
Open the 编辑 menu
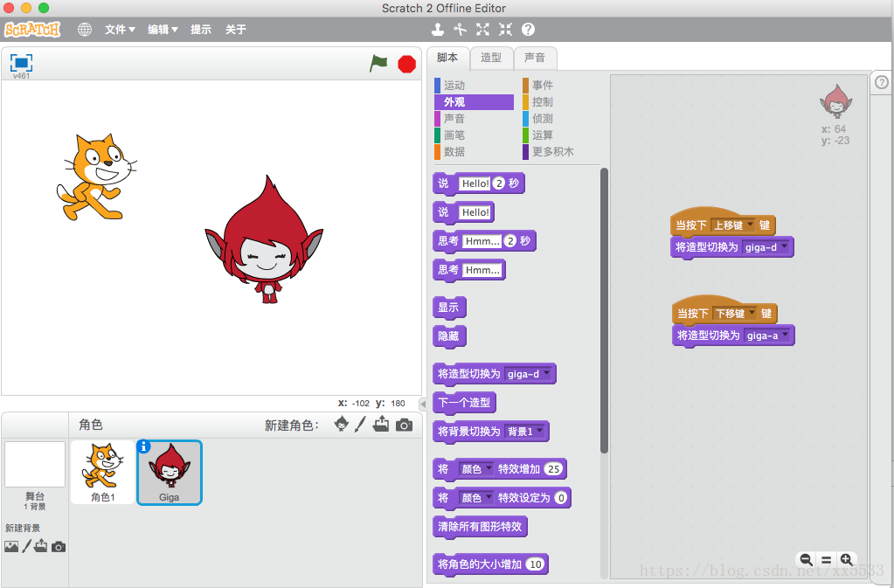tap(163, 30)
